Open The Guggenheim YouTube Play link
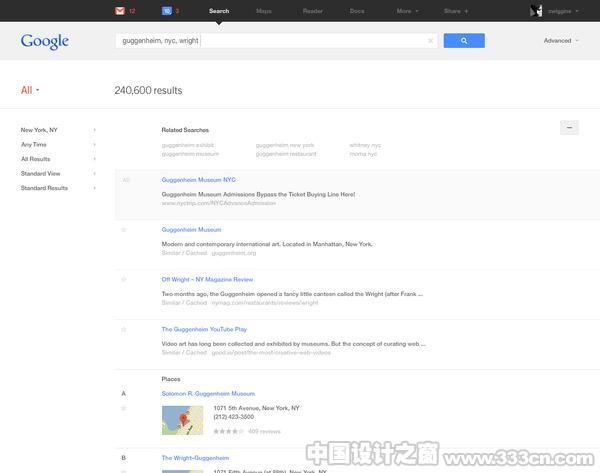 204,329
